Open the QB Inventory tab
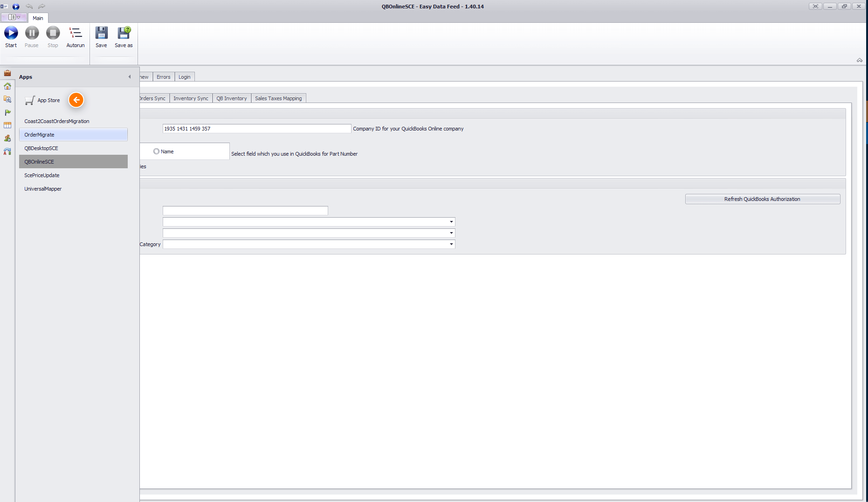The width and height of the screenshot is (868, 502). (x=232, y=98)
